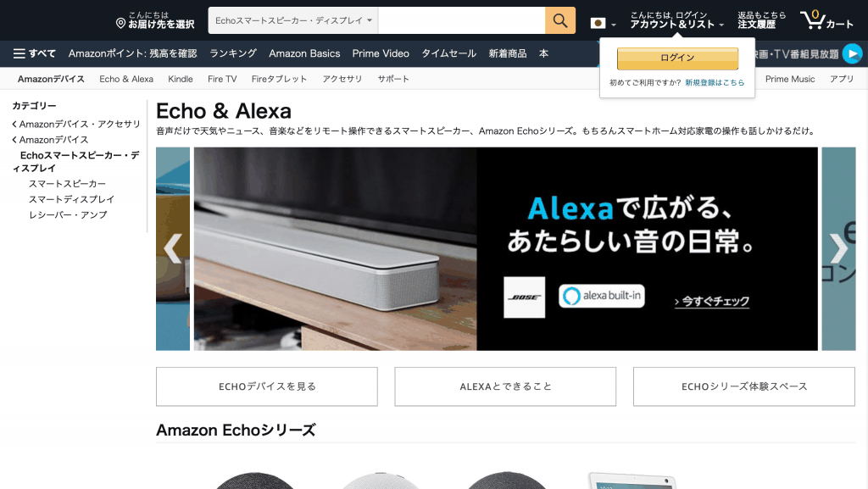Show previous carousel banner with left arrow
This screenshot has height=489, width=868.
(x=173, y=248)
